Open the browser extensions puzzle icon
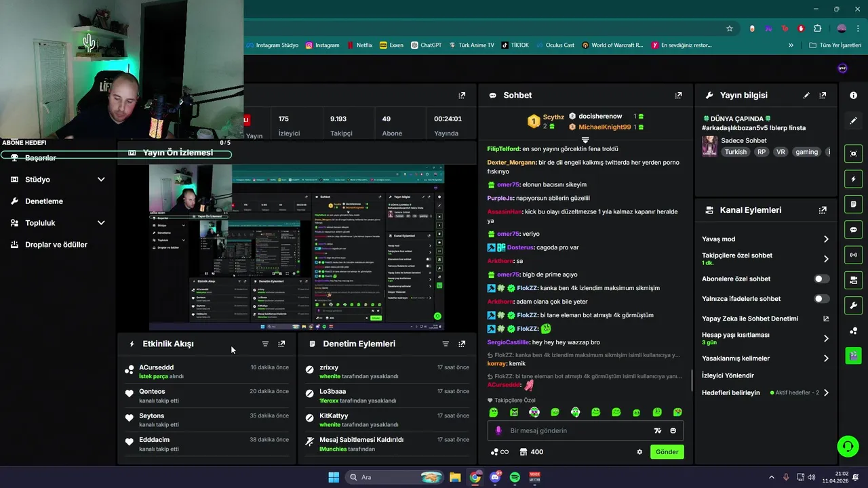The height and width of the screenshot is (488, 868). tap(817, 28)
